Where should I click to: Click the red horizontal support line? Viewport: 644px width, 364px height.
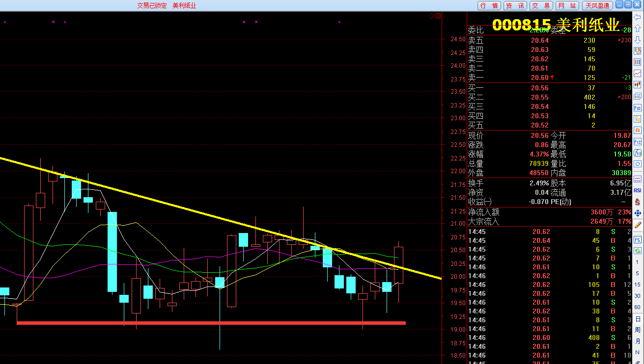pos(211,323)
